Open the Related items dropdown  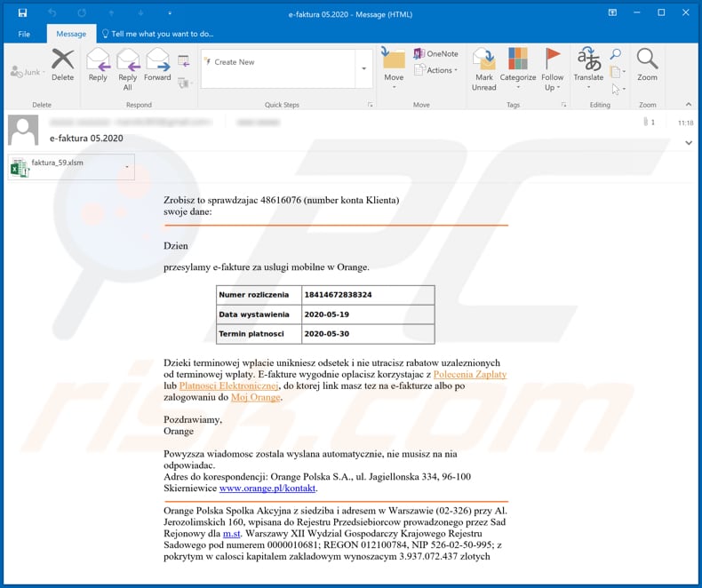coord(618,72)
